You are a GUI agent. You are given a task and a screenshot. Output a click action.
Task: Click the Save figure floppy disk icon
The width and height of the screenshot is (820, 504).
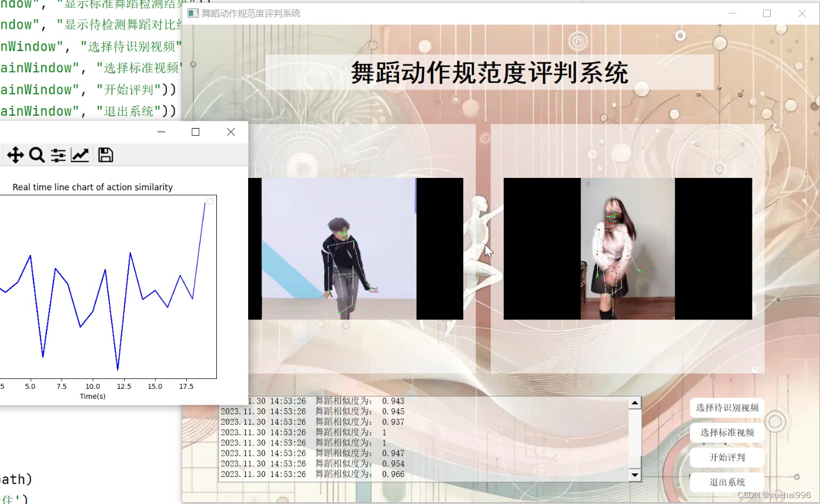[x=105, y=155]
